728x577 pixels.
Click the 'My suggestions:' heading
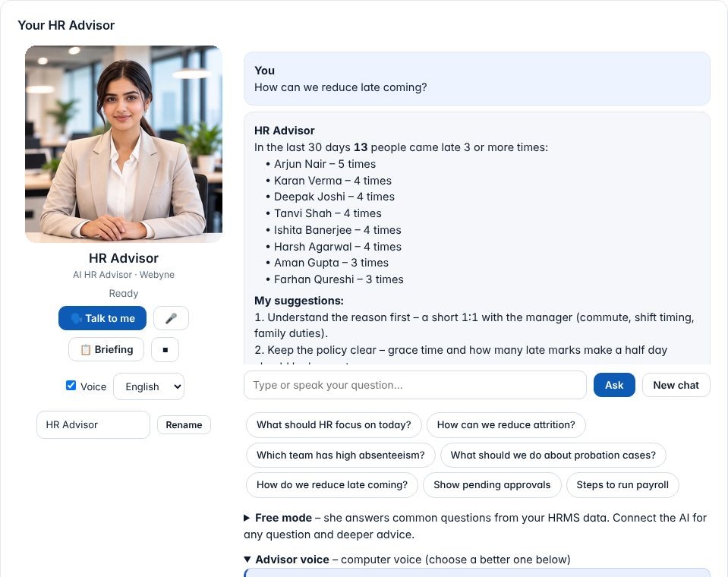coord(299,301)
